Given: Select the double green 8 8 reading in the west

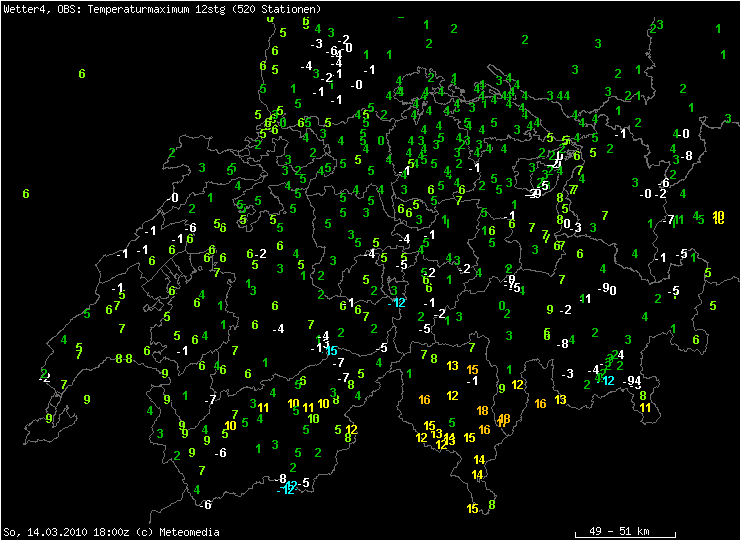Looking at the screenshot, I should tap(124, 358).
